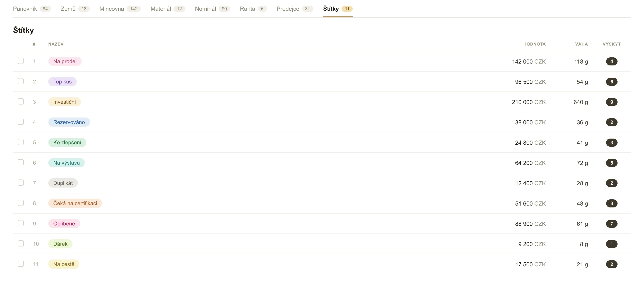The image size is (644, 284).
Task: Check the Oblíbené row checkbox
Action: tap(21, 223)
